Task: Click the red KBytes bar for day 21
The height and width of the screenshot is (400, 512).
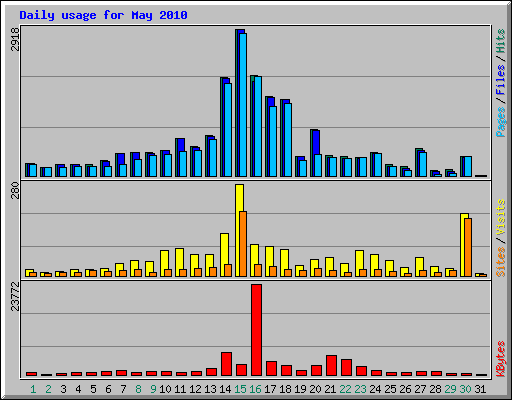Action: (x=331, y=365)
